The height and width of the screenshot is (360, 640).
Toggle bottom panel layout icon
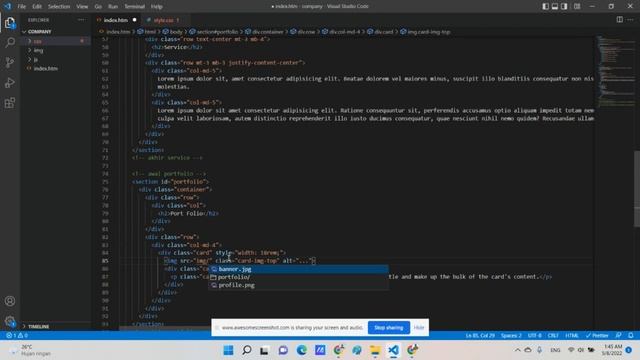[555, 7]
